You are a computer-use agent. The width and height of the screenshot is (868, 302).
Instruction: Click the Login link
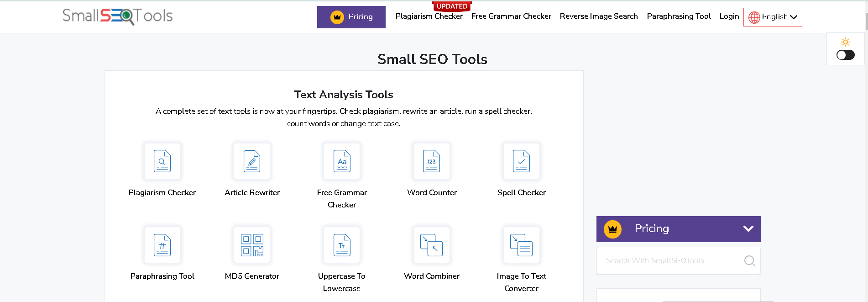729,16
